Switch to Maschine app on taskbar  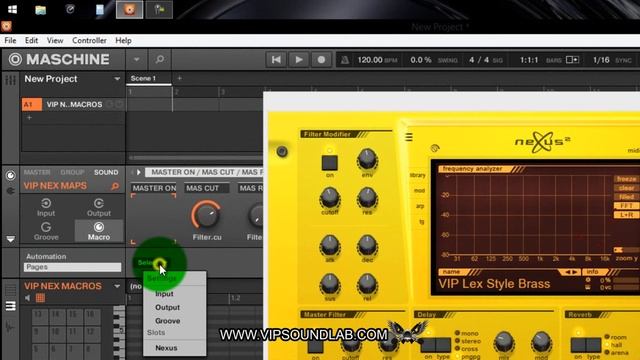coord(129,9)
